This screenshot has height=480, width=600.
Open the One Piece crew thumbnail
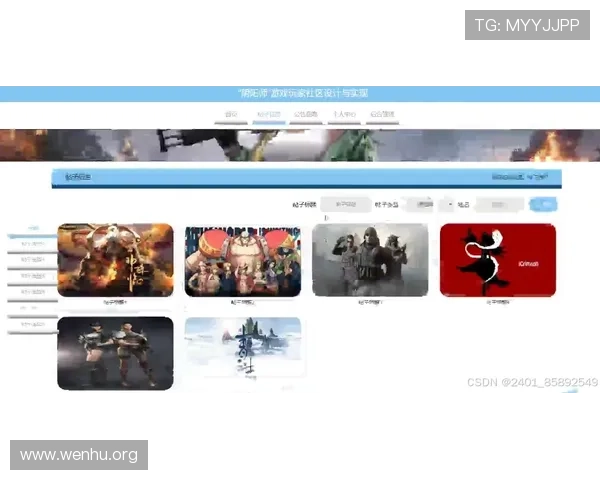point(242,261)
